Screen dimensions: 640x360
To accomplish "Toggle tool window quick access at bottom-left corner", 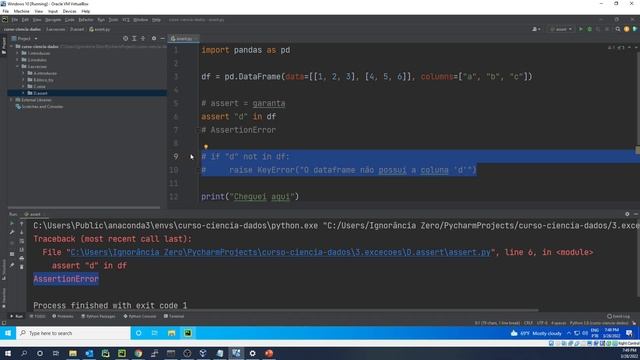I will tap(4, 323).
